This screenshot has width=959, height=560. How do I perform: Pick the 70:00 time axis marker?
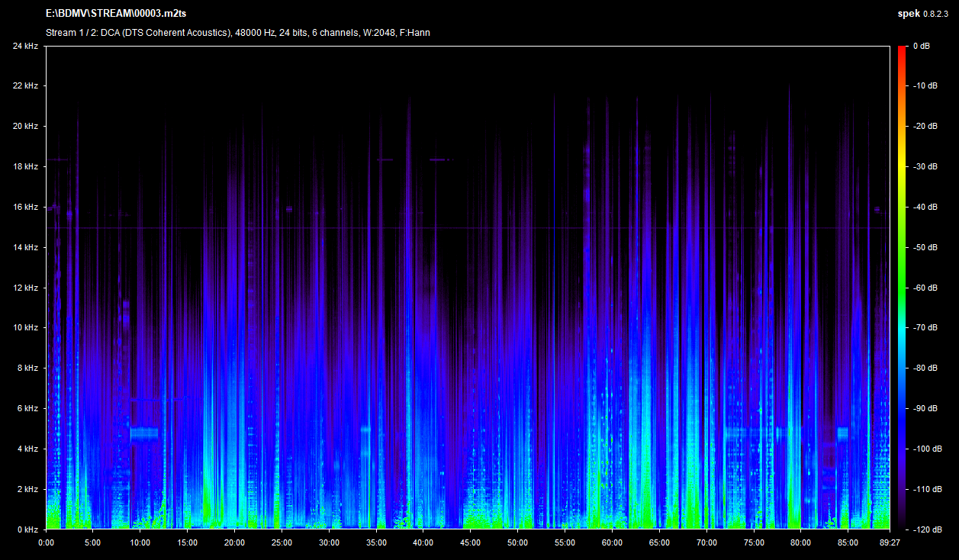point(706,542)
